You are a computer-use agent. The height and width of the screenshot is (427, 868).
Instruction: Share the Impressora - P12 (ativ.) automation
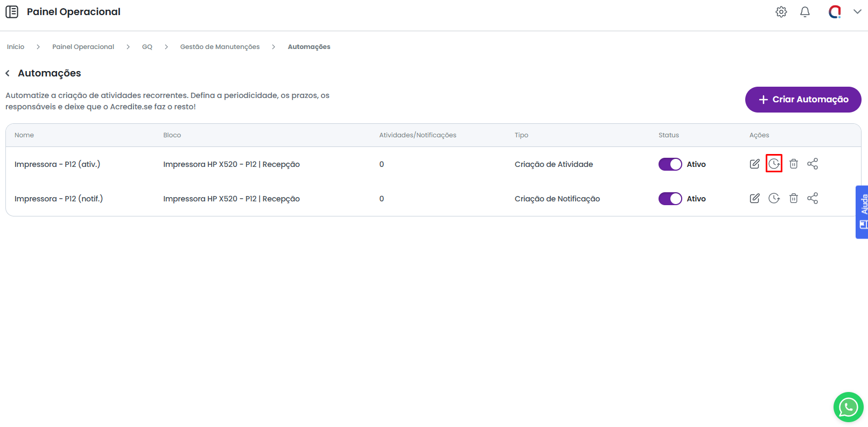tap(813, 164)
